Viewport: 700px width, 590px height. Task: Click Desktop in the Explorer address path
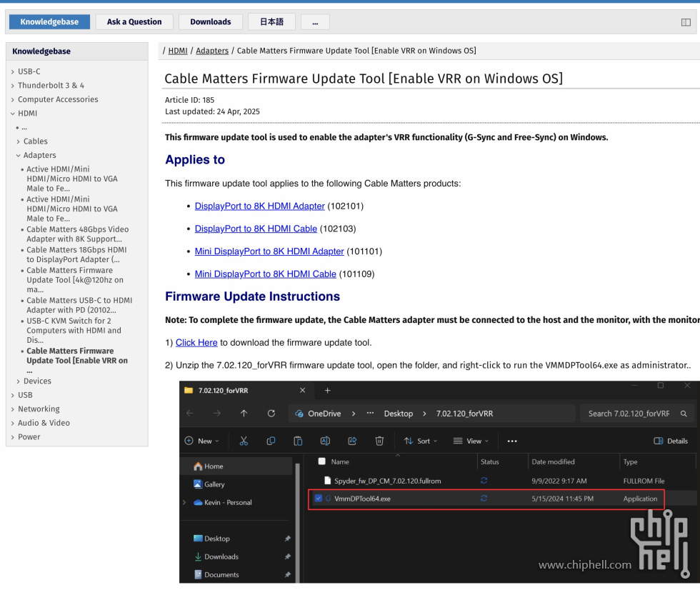(399, 414)
